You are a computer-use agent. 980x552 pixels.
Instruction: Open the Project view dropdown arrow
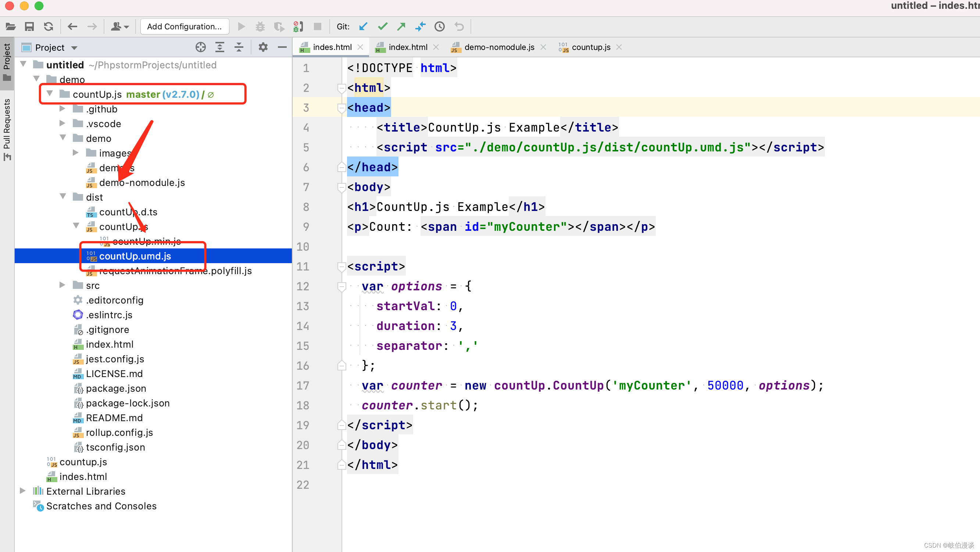pos(74,48)
